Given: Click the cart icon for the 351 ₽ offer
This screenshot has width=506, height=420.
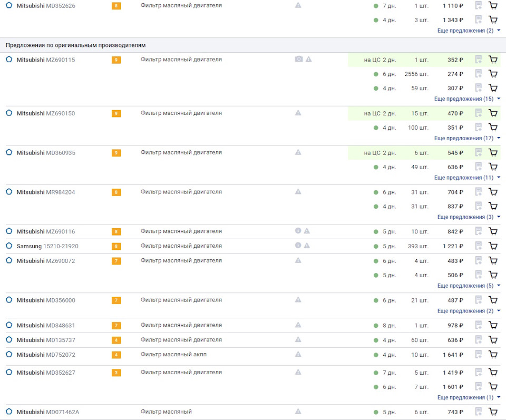Looking at the screenshot, I should point(493,128).
